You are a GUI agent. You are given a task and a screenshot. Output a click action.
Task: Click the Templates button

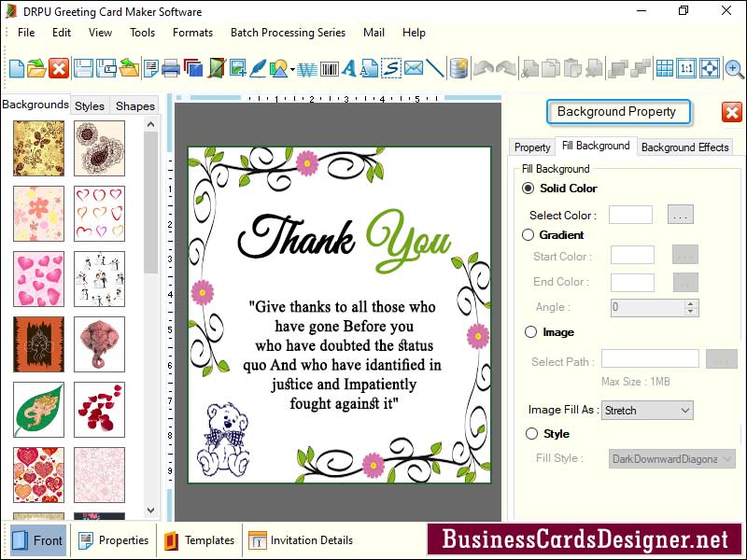coord(199,540)
